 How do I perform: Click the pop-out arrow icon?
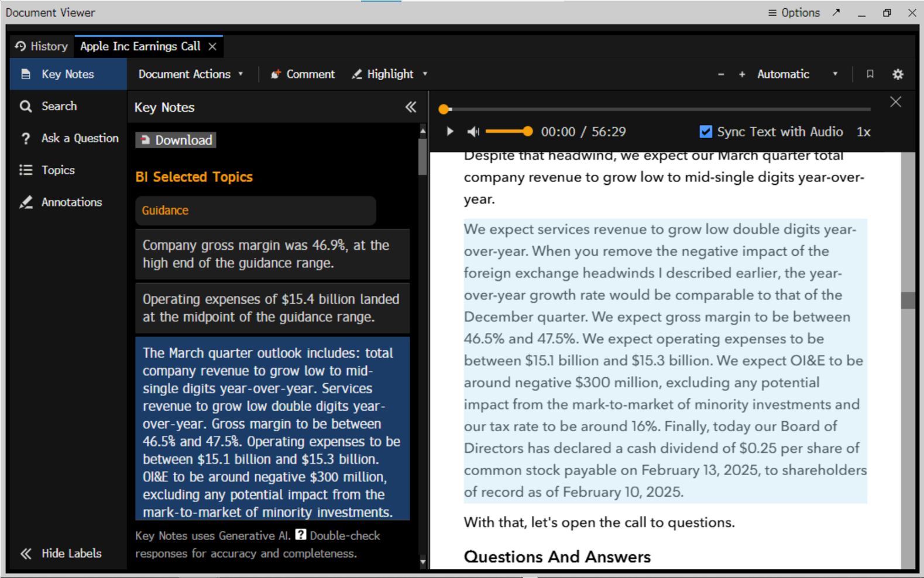[x=837, y=12]
